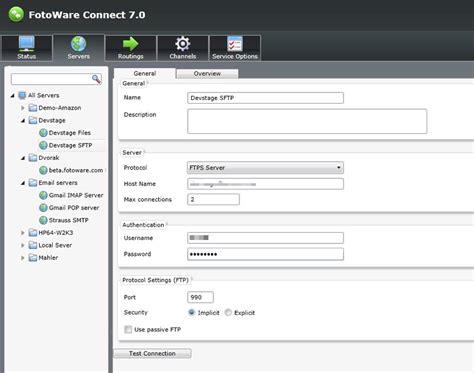Select Devstage Files in server tree
Image resolution: width=474 pixels, height=373 pixels.
[x=70, y=133]
